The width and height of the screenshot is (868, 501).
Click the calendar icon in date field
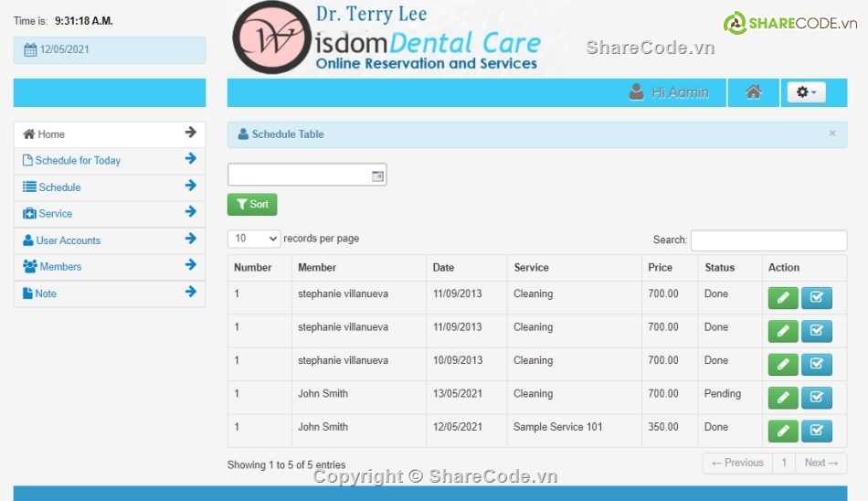pos(377,176)
